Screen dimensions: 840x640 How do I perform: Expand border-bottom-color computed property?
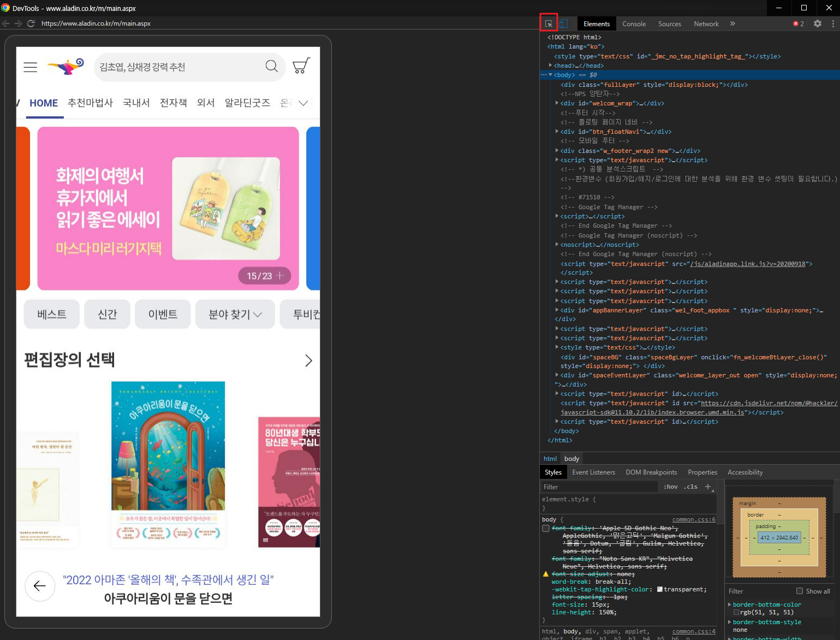[x=730, y=605]
